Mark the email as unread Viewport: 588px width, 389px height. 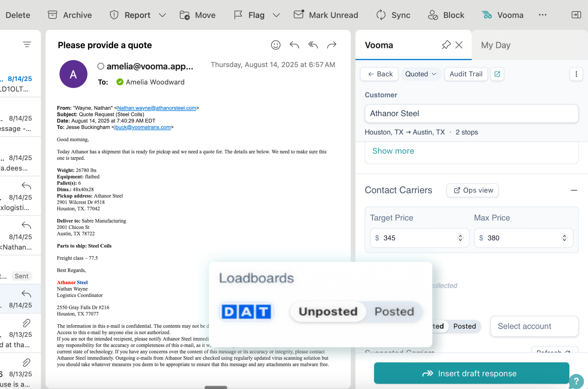(326, 15)
